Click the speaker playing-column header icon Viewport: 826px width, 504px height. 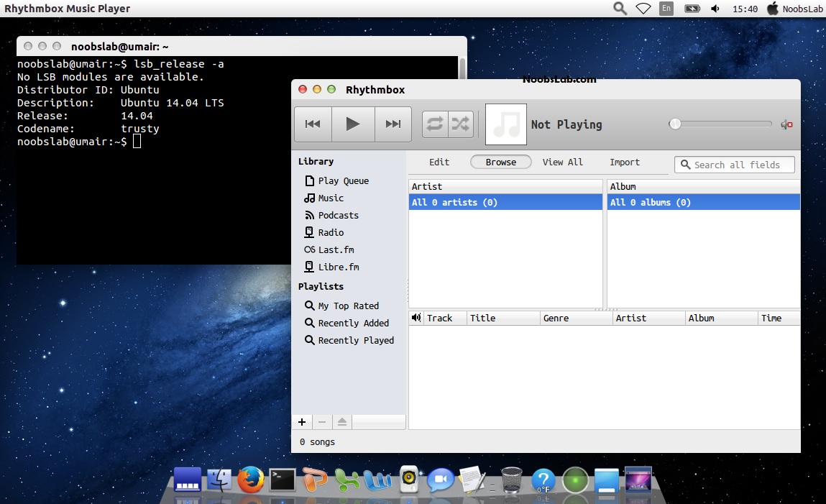coord(417,318)
